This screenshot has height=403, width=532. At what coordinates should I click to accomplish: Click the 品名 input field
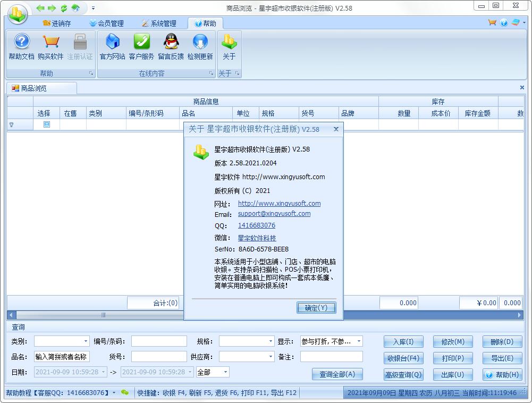62,357
